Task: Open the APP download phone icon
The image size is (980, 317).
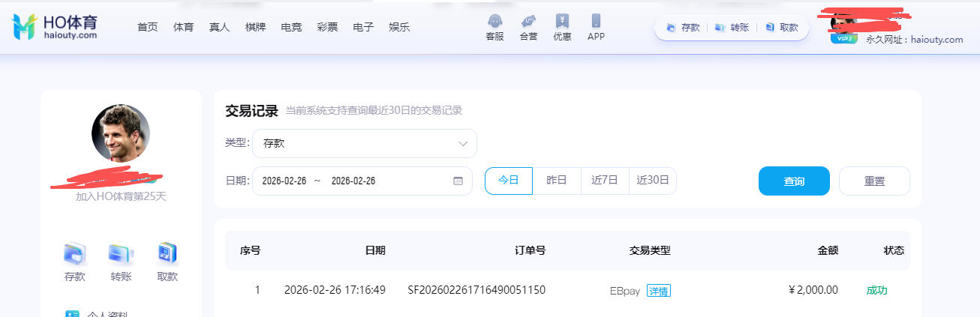Action: [596, 22]
